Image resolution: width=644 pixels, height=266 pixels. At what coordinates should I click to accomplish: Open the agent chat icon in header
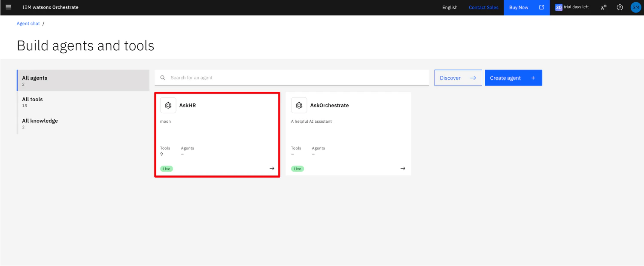tap(604, 7)
